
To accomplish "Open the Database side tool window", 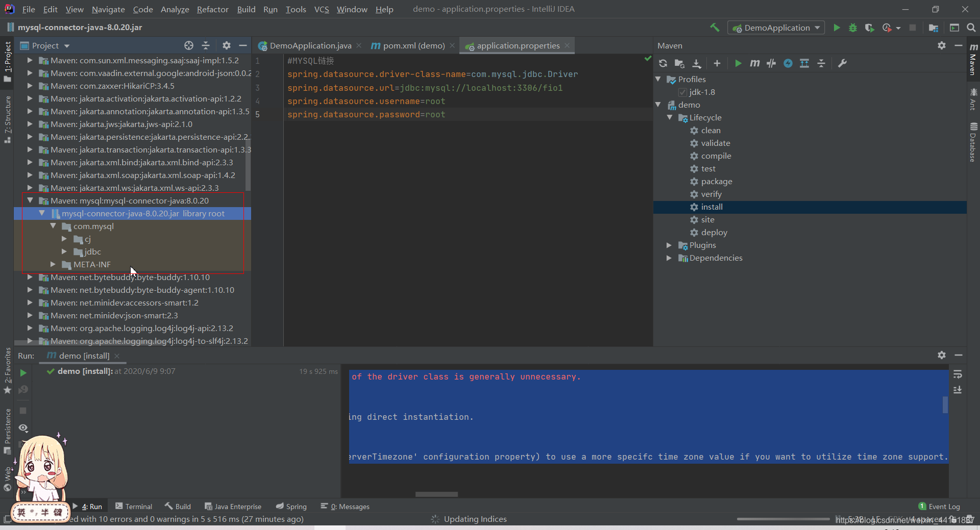I will [973, 142].
